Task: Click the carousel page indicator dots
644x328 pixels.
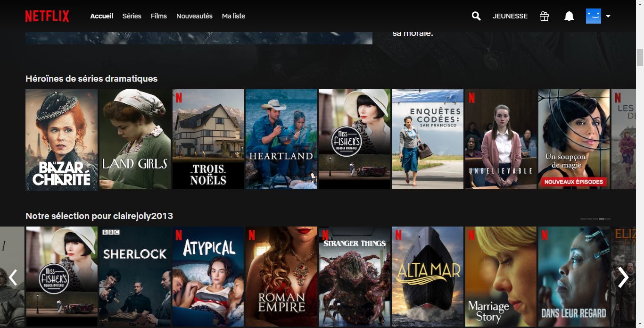Action: tap(595, 219)
